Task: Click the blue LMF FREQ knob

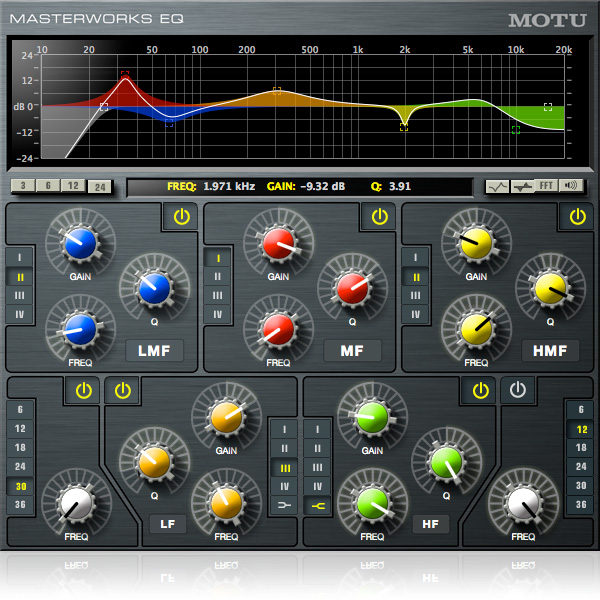Action: (80, 330)
